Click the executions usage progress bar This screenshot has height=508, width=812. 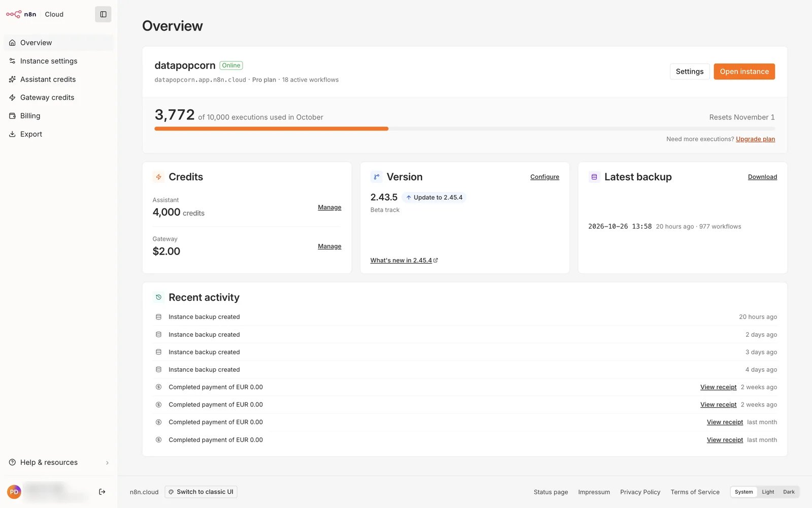coord(464,129)
